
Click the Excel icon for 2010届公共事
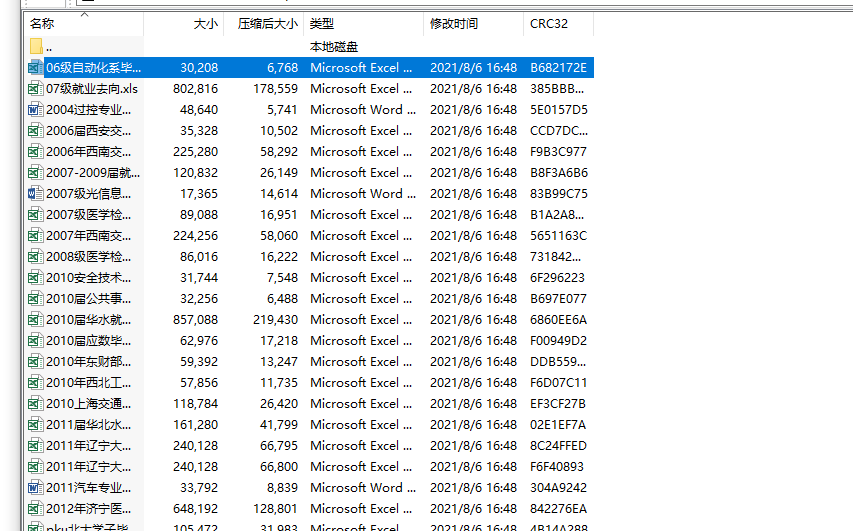[35, 299]
